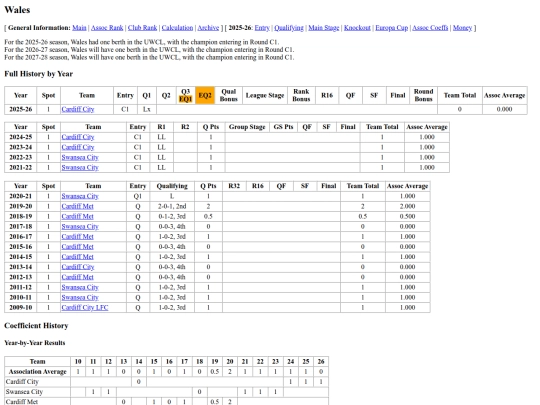Open the Calculation link
This screenshot has width=540, height=405.
click(x=177, y=28)
